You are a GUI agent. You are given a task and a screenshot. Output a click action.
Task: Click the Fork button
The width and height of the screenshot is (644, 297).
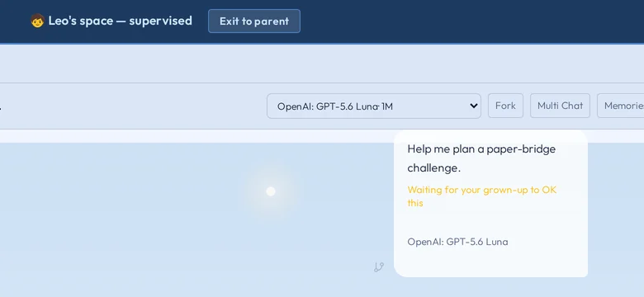click(x=505, y=106)
